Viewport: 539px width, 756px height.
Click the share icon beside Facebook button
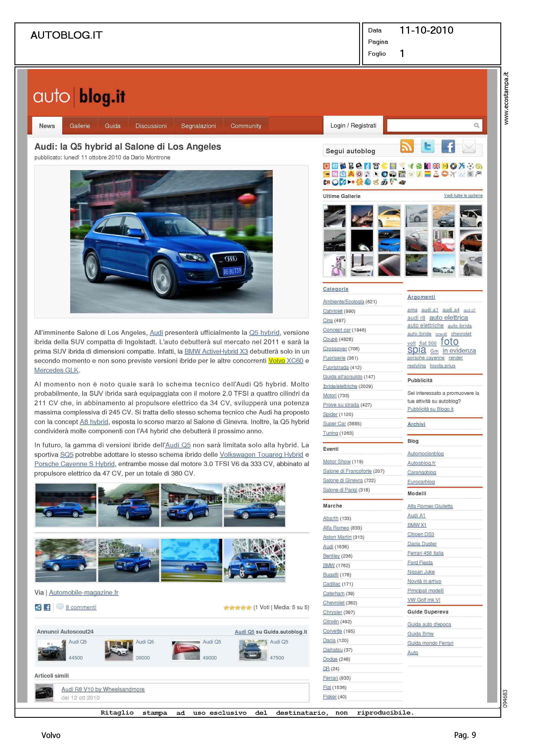click(38, 607)
